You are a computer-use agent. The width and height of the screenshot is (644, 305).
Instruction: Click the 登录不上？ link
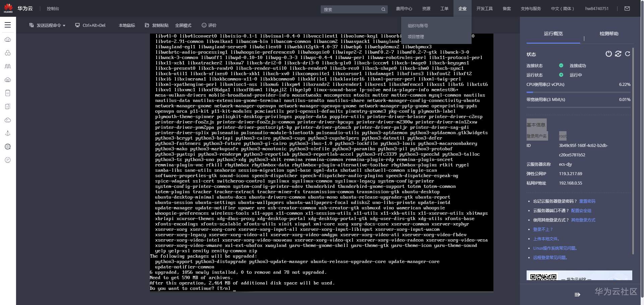coord(543,230)
